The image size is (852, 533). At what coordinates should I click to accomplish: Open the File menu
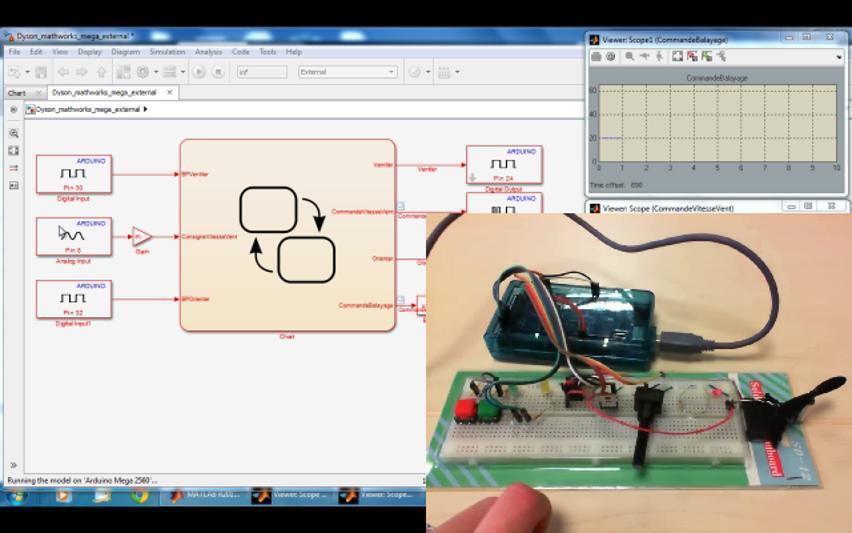pos(15,52)
